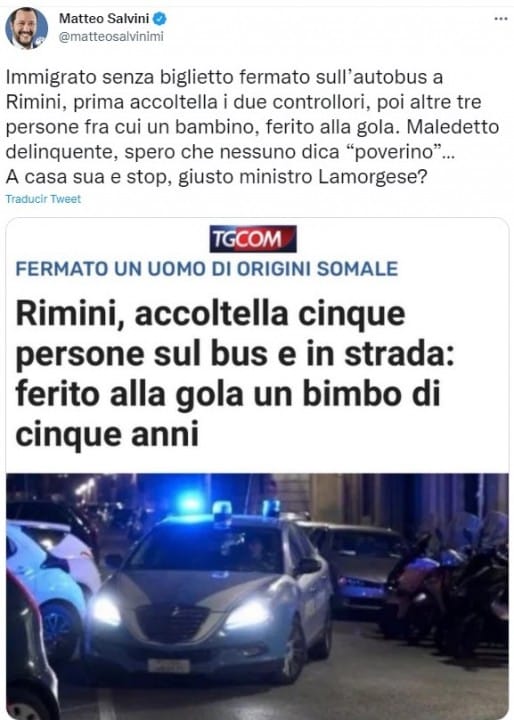The image size is (514, 720).
Task: Click the Matteo Salvini display name
Action: 104,18
